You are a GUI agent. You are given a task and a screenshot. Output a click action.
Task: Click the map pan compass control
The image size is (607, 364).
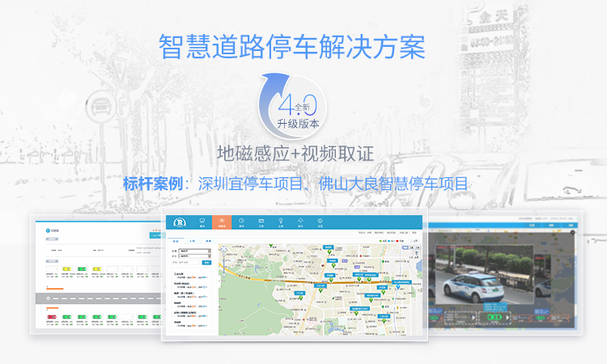tap(223, 250)
